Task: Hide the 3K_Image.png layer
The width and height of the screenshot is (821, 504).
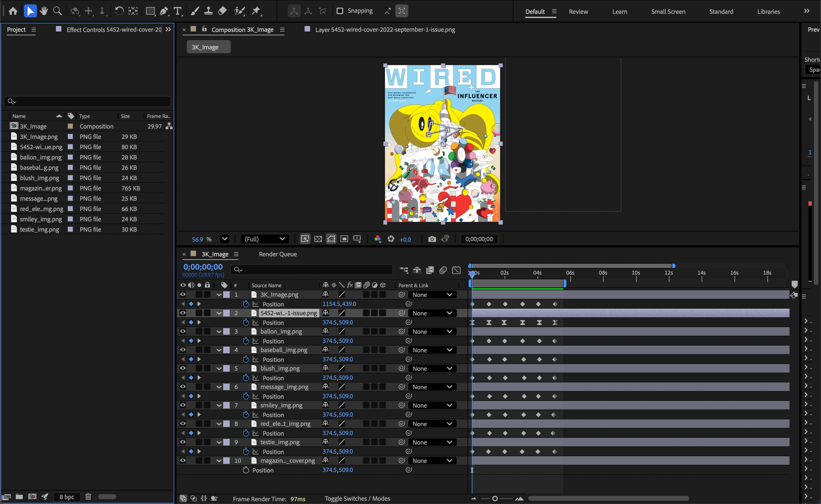Action: click(x=183, y=295)
